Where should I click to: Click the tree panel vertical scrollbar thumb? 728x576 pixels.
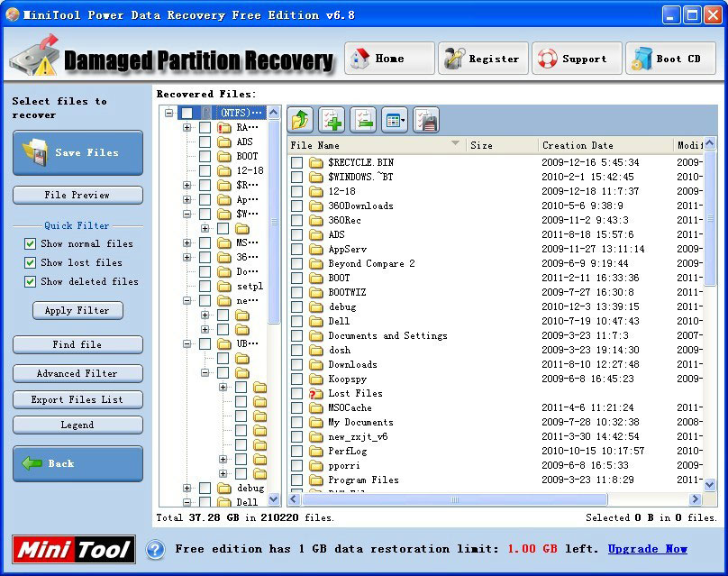[x=274, y=222]
